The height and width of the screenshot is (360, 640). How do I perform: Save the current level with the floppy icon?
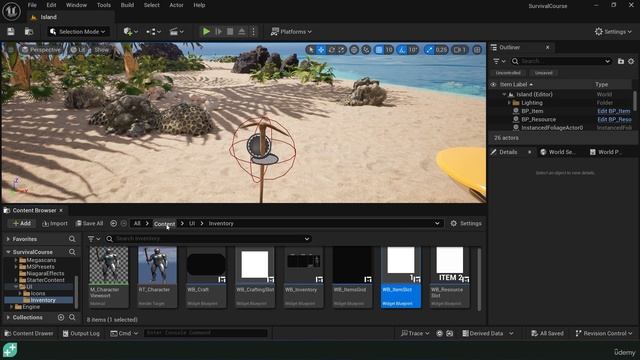click(x=11, y=31)
